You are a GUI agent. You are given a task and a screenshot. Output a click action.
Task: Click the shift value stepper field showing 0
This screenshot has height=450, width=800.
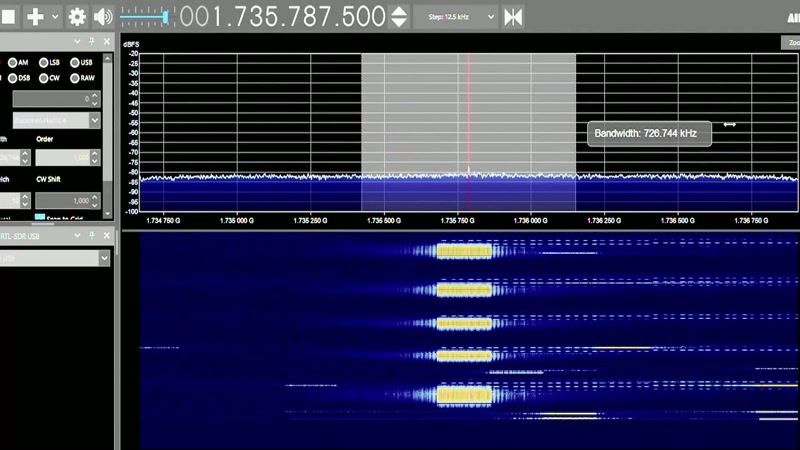(x=56, y=99)
